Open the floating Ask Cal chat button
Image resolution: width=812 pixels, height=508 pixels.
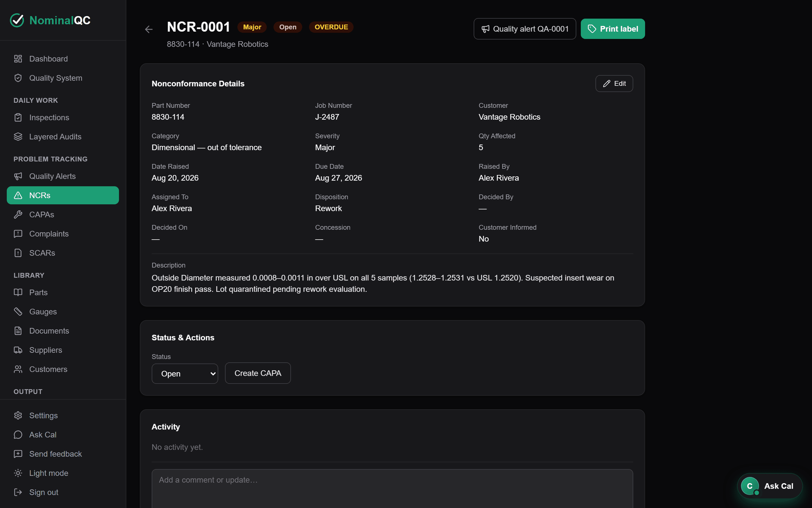click(770, 486)
